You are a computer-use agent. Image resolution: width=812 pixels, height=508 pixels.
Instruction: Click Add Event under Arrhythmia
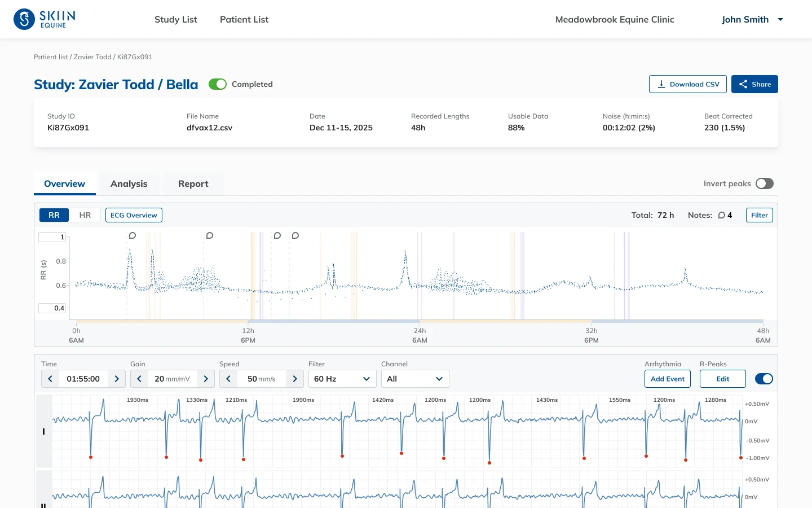668,379
